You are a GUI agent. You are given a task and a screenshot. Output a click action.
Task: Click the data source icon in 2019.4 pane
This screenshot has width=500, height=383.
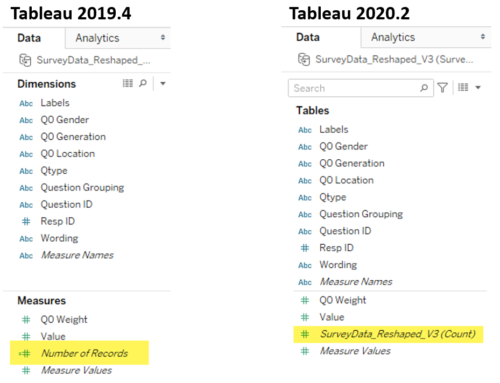pos(25,60)
